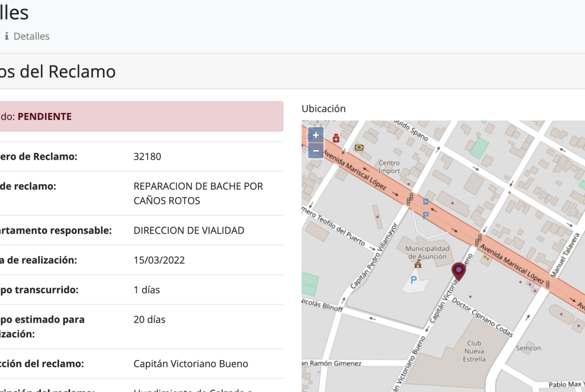Image resolution: width=585 pixels, height=392 pixels.
Task: Click traffic light at Capitán Pedro Villamayor
Action: click(x=409, y=198)
